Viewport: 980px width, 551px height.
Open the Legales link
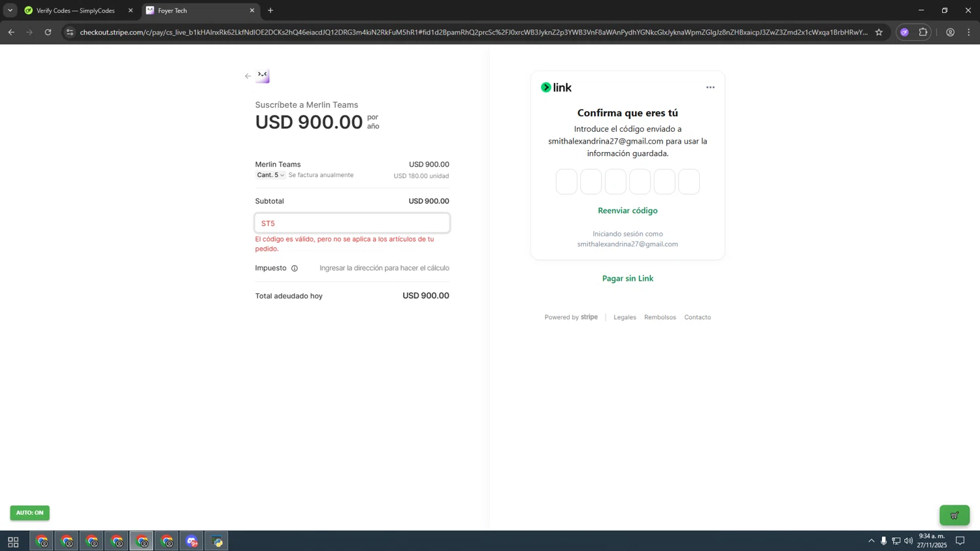(x=625, y=317)
